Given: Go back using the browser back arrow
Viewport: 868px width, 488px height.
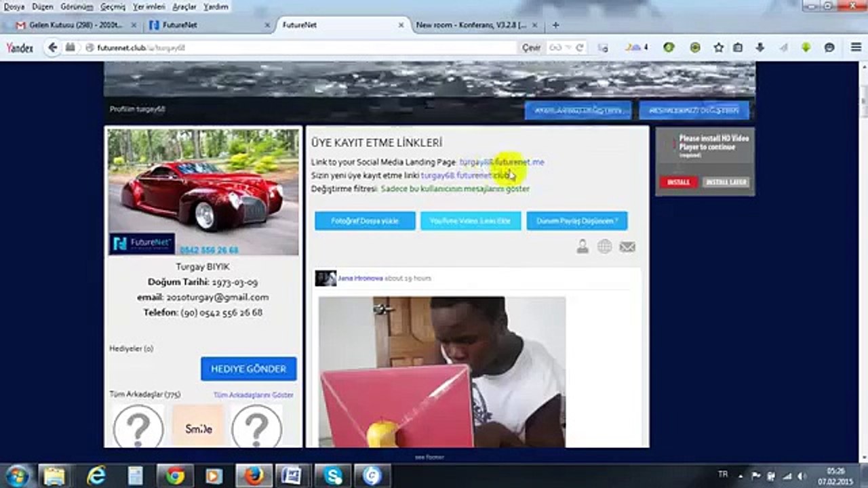Looking at the screenshot, I should (x=52, y=47).
